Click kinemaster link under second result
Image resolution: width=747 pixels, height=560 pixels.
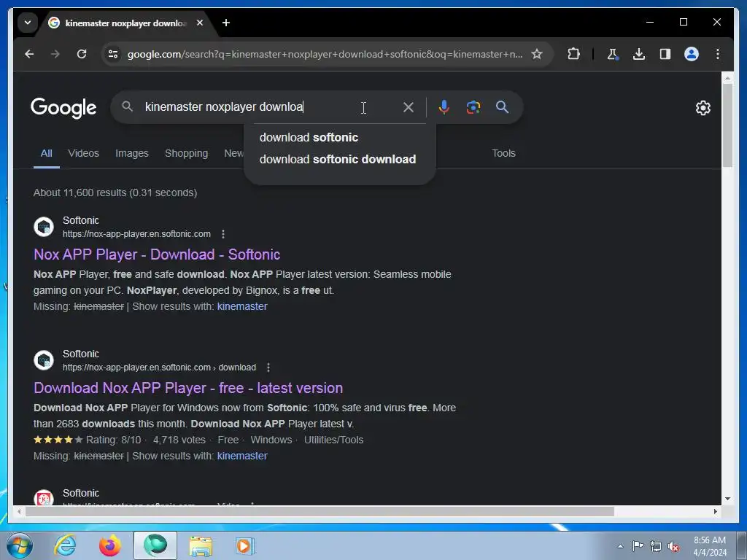point(242,456)
